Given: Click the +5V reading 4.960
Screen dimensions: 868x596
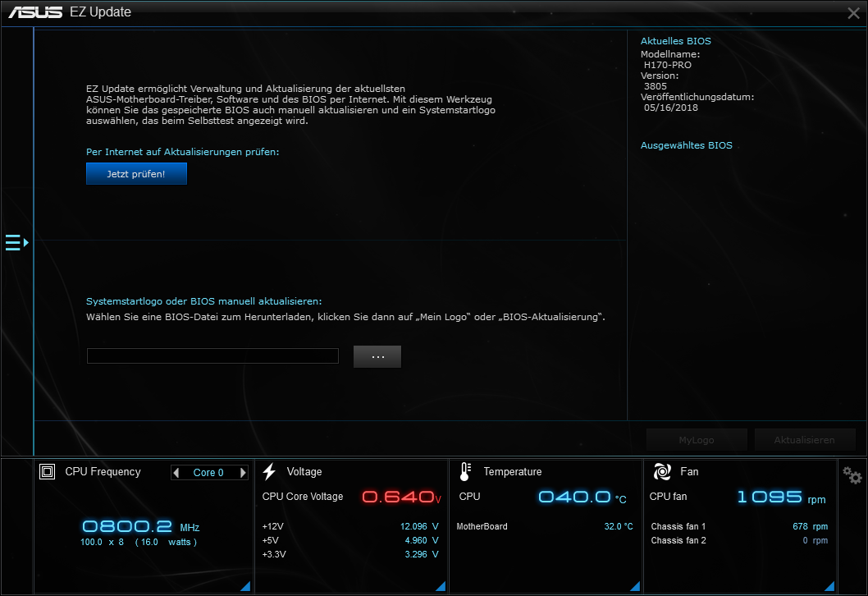Looking at the screenshot, I should (421, 540).
